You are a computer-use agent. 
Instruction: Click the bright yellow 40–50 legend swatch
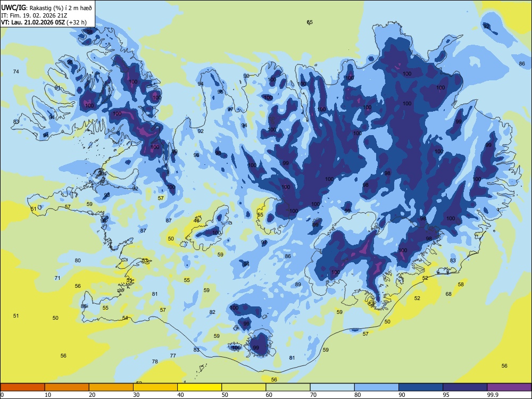[x=199, y=387]
